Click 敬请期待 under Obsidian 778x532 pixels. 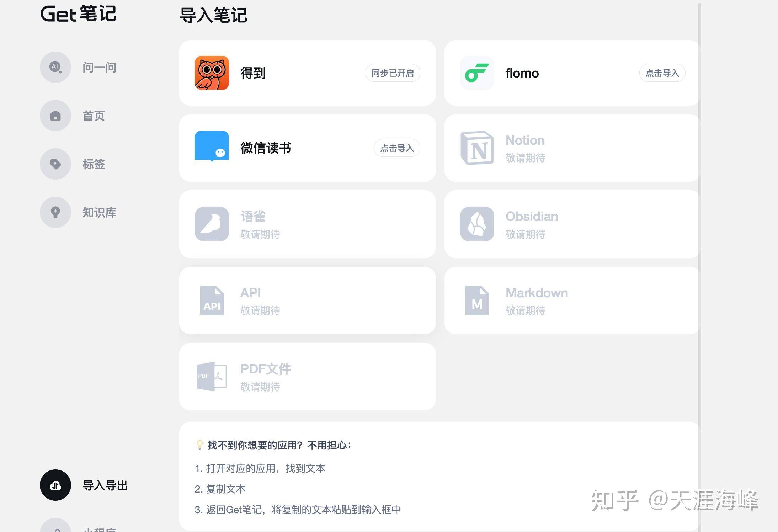[526, 234]
